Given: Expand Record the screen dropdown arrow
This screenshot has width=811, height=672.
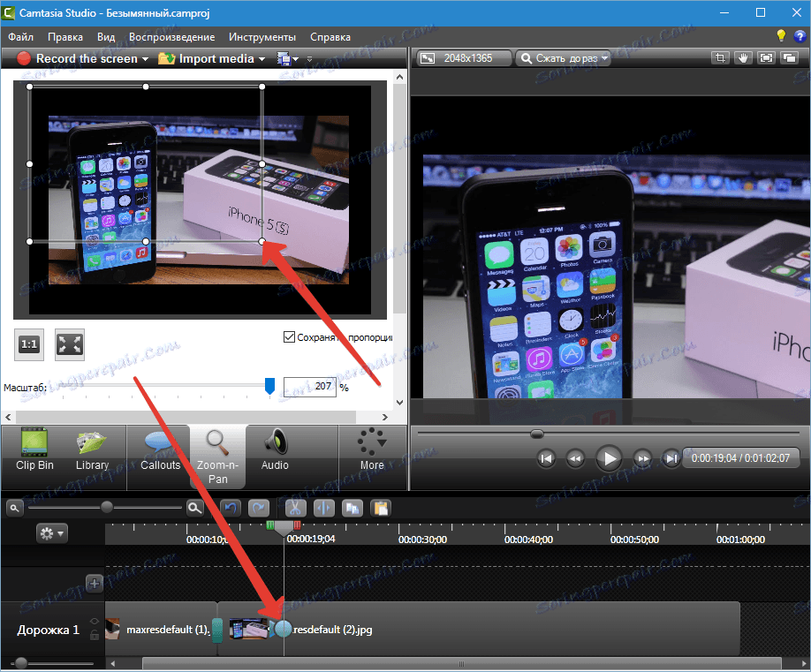Looking at the screenshot, I should pyautogui.click(x=146, y=59).
